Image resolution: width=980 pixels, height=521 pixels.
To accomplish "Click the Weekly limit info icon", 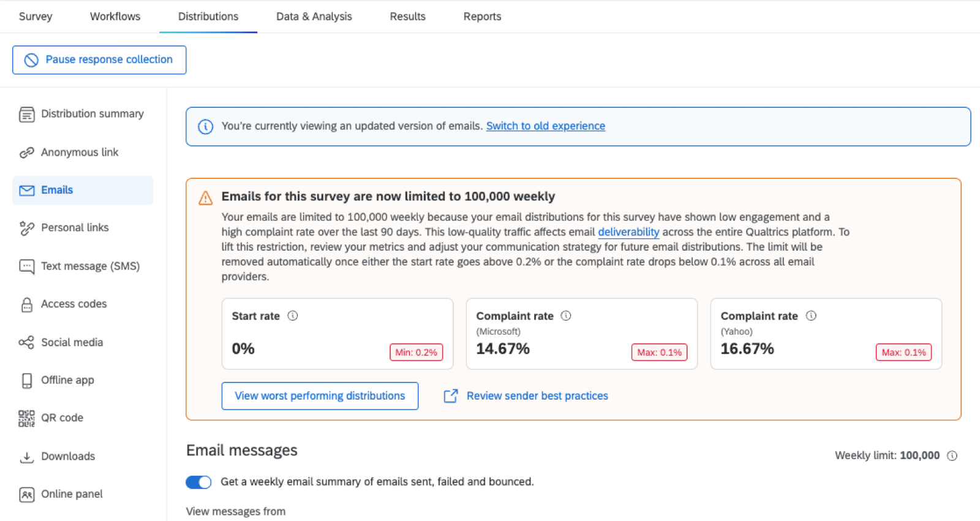I will click(952, 455).
